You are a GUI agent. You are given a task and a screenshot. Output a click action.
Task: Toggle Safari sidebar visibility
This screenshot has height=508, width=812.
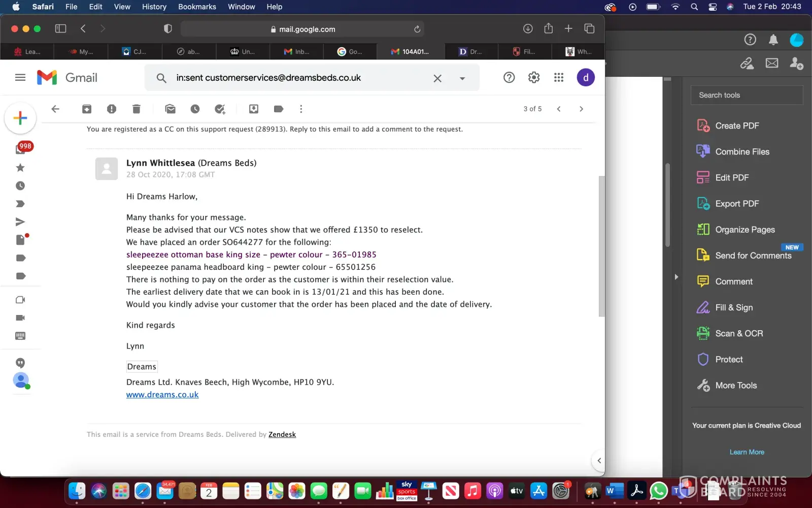point(60,28)
